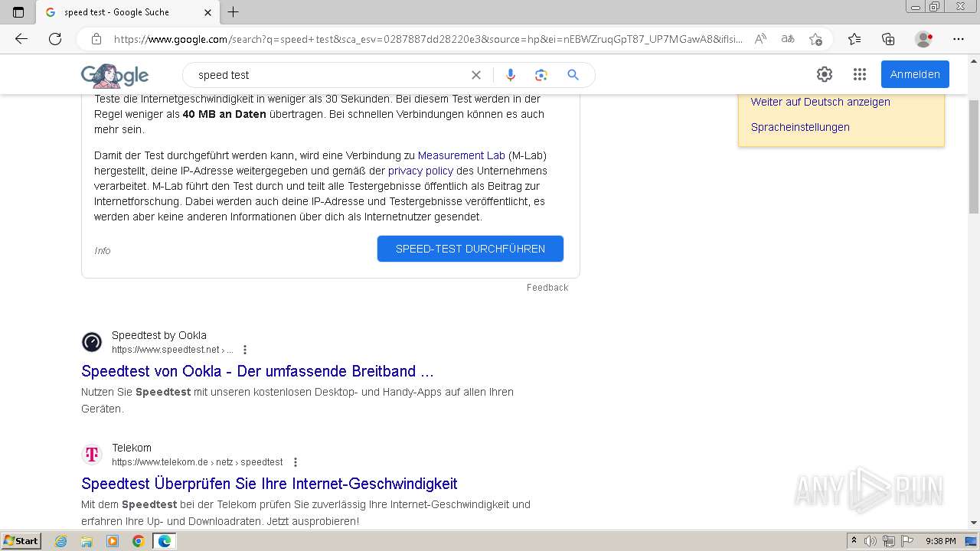The image size is (980, 551).
Task: Open the privacy policy link
Action: [420, 171]
